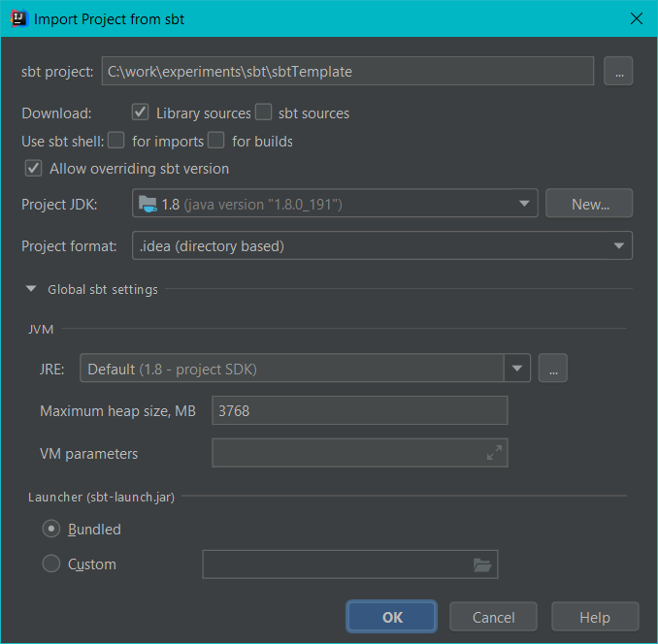Click the JDK folder icon in Project JDK field
Viewport: 658px width, 644px height.
pos(148,205)
